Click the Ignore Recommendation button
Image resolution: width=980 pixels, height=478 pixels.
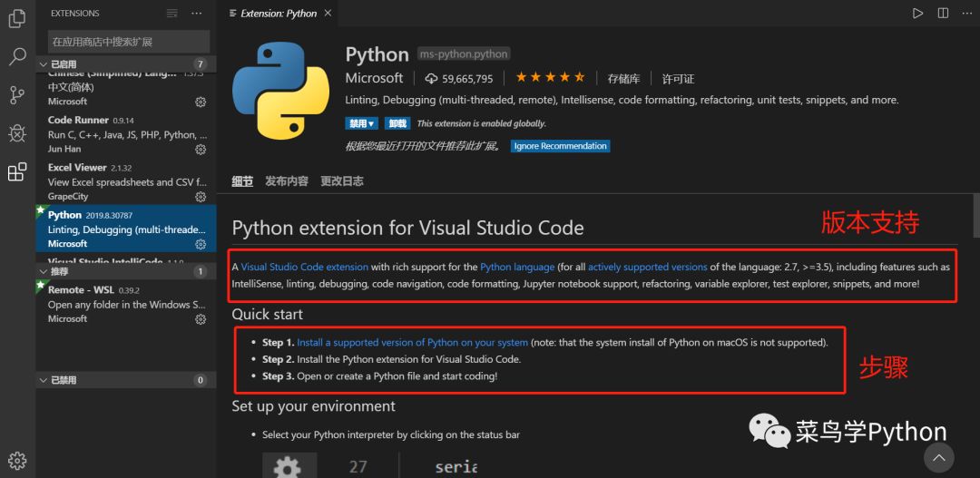point(560,146)
